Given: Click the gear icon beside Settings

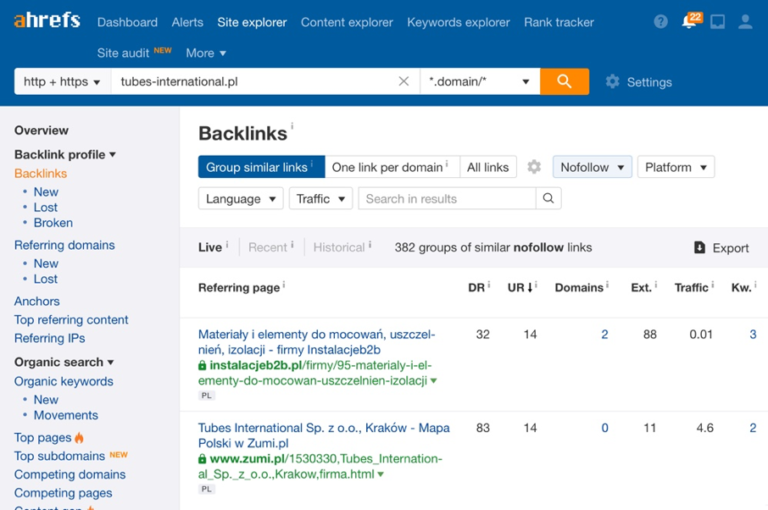Looking at the screenshot, I should [612, 81].
